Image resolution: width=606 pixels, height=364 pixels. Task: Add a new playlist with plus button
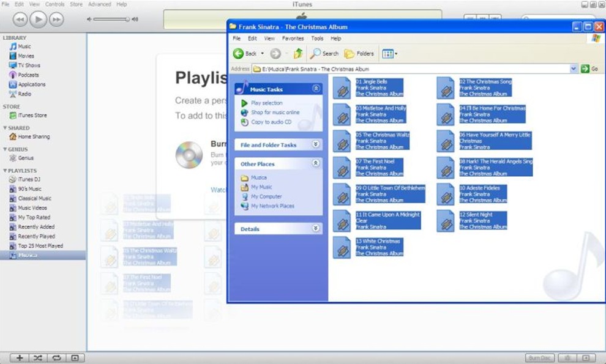pyautogui.click(x=19, y=358)
